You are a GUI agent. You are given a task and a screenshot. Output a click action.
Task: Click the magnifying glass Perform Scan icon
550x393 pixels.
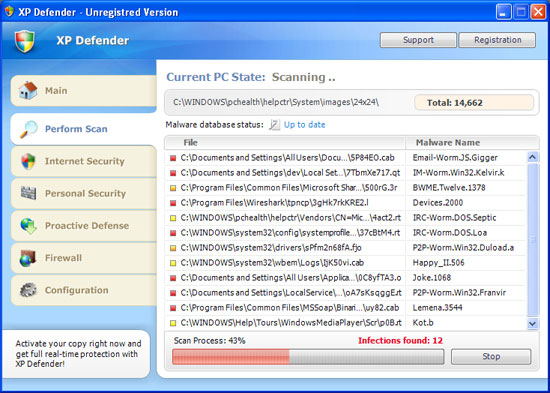[x=28, y=129]
